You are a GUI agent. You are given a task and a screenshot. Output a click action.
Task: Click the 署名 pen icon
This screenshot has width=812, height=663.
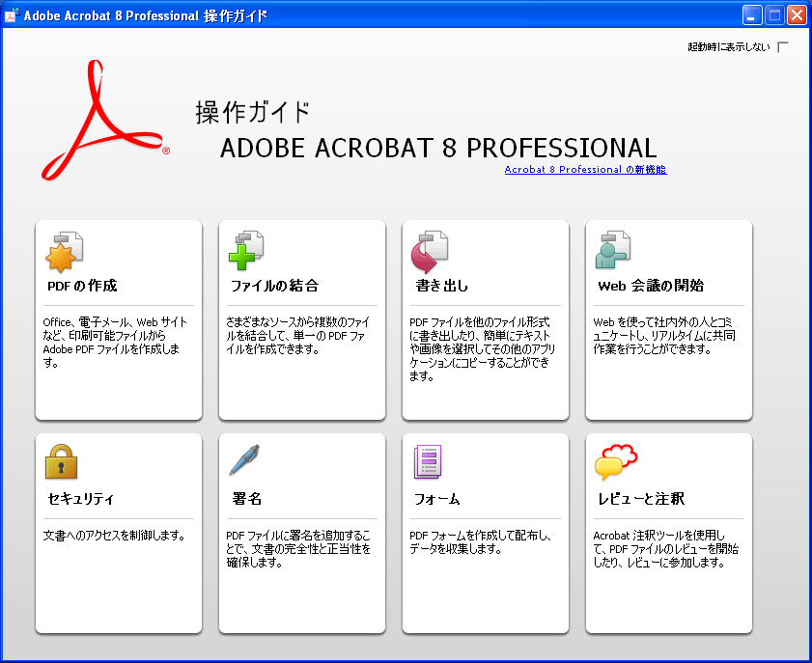(x=244, y=459)
